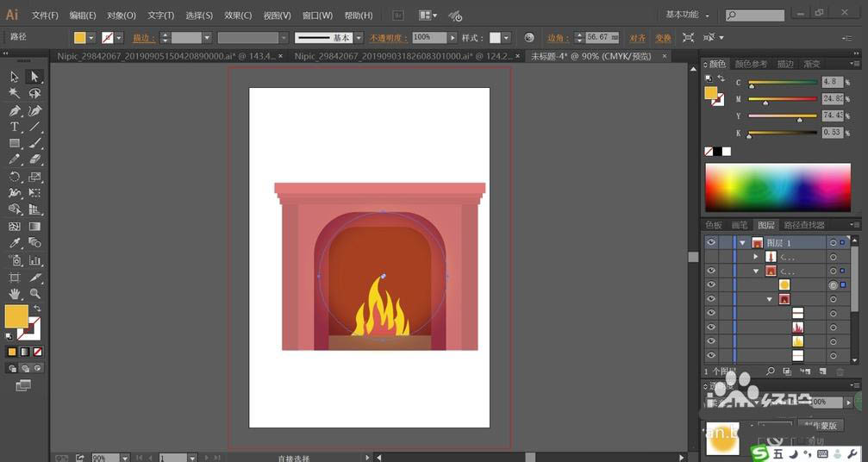
Task: Click the 不透明度 opacity link
Action: tap(388, 38)
